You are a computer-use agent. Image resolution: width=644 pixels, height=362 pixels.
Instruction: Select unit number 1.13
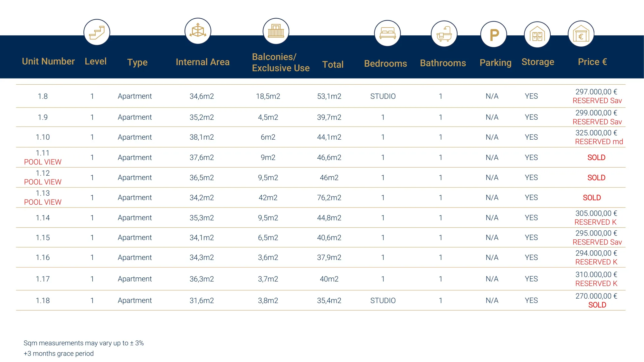43,193
